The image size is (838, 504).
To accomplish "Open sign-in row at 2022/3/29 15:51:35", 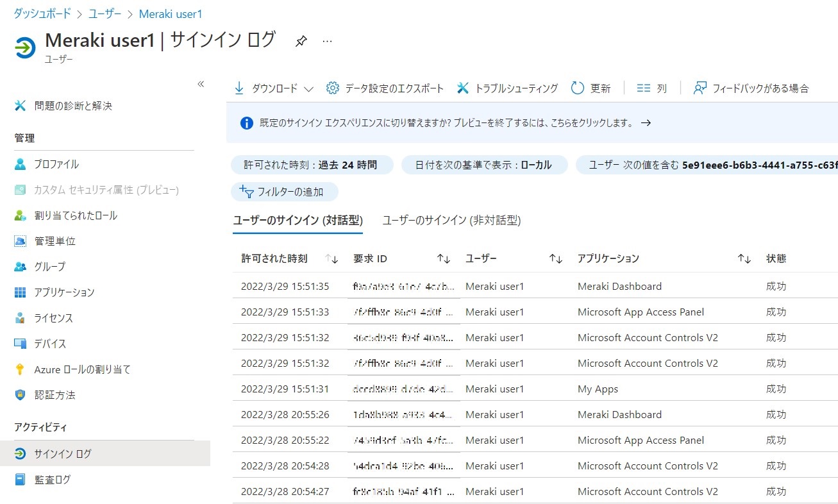I will tap(535, 286).
